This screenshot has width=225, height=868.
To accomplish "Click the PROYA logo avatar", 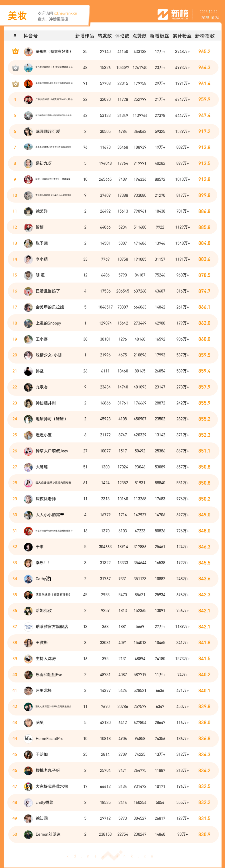I will pos(28,627).
